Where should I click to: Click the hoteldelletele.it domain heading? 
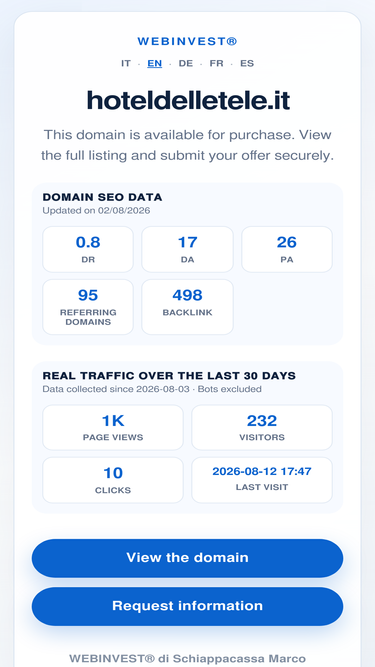[188, 101]
